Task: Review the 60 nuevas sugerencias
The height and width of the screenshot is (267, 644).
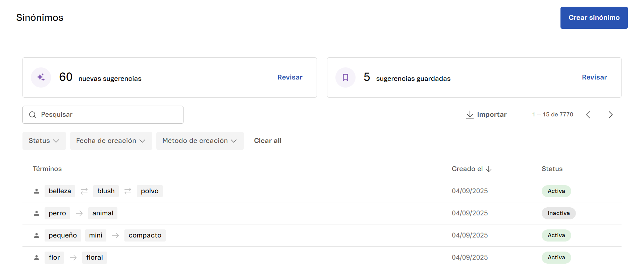Action: click(289, 77)
